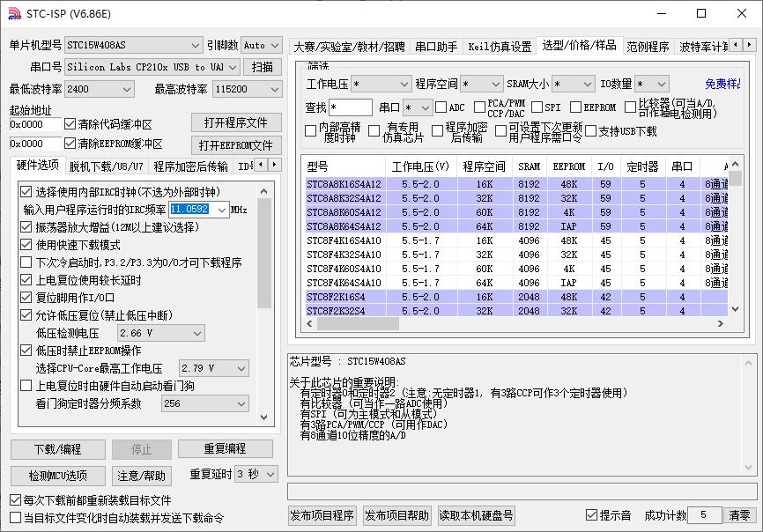Click 清零 to reset success counter
This screenshot has height=532, width=763.
click(x=738, y=515)
